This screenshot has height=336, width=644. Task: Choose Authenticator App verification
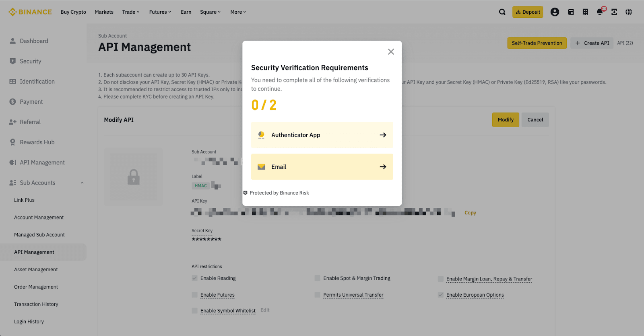[x=322, y=135]
